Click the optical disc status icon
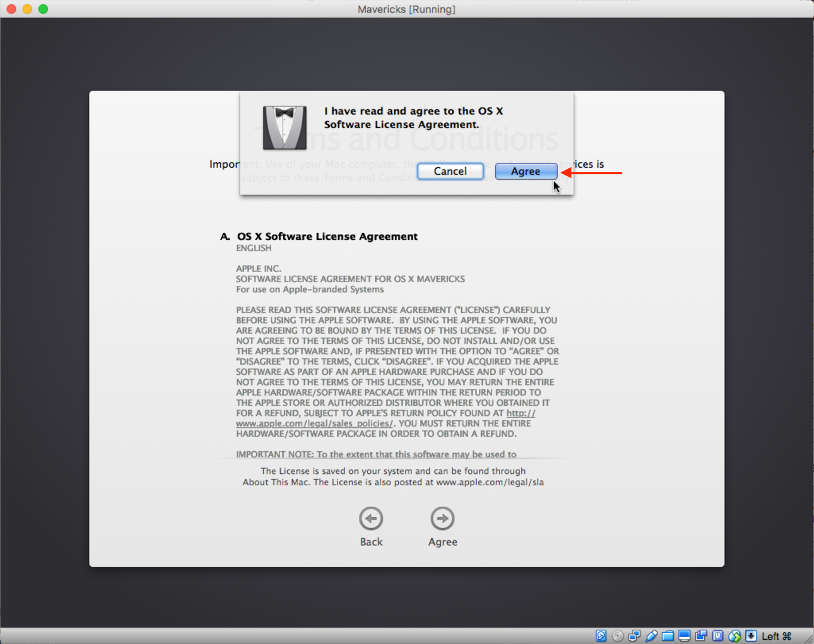Viewport: 814px width, 644px height. (618, 636)
